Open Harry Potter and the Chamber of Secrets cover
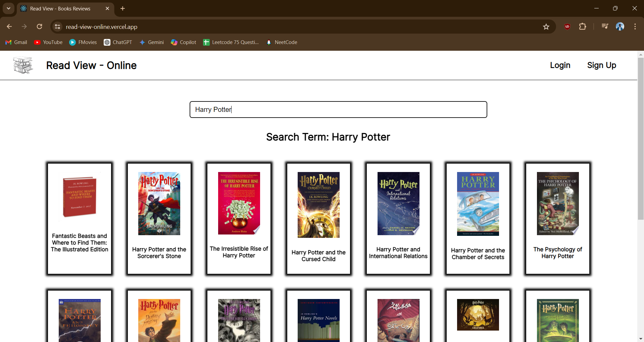The image size is (644, 342). [x=478, y=204]
